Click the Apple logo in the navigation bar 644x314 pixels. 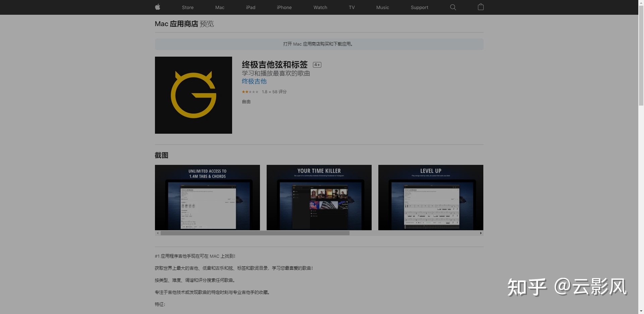(158, 7)
